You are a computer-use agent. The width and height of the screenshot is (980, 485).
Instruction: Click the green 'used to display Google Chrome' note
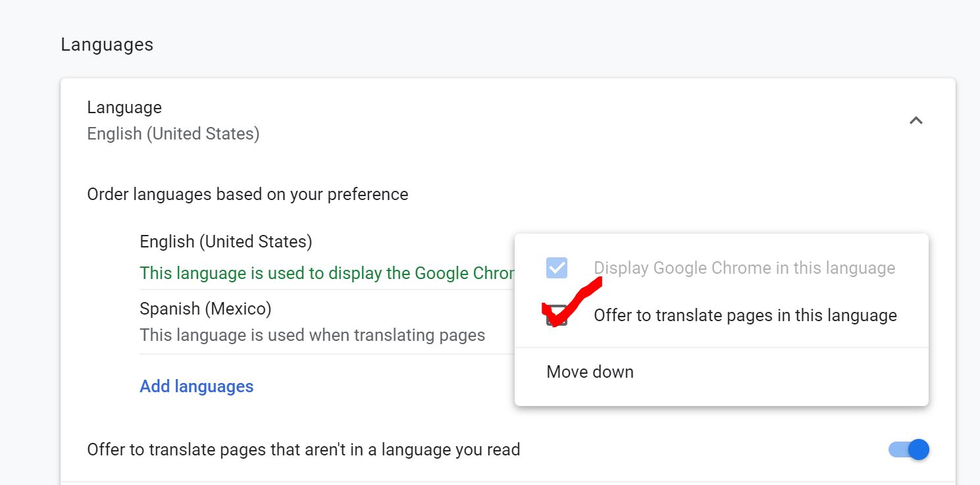[326, 273]
